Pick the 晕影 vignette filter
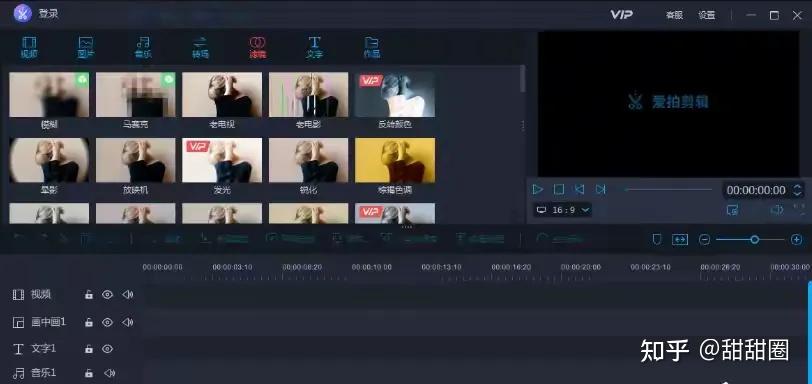812x384 pixels. click(49, 160)
